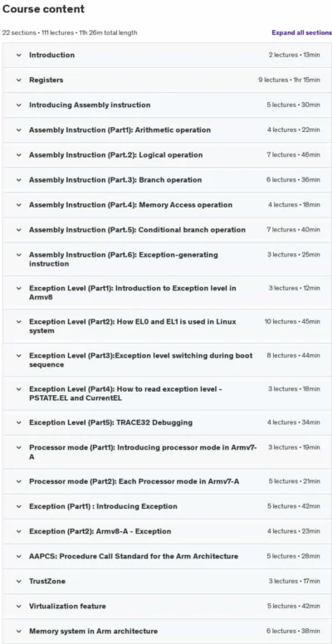Expand 'Introducing processor mode in Armv7-A' section
Image resolution: width=332 pixels, height=644 pixels.
click(x=167, y=451)
